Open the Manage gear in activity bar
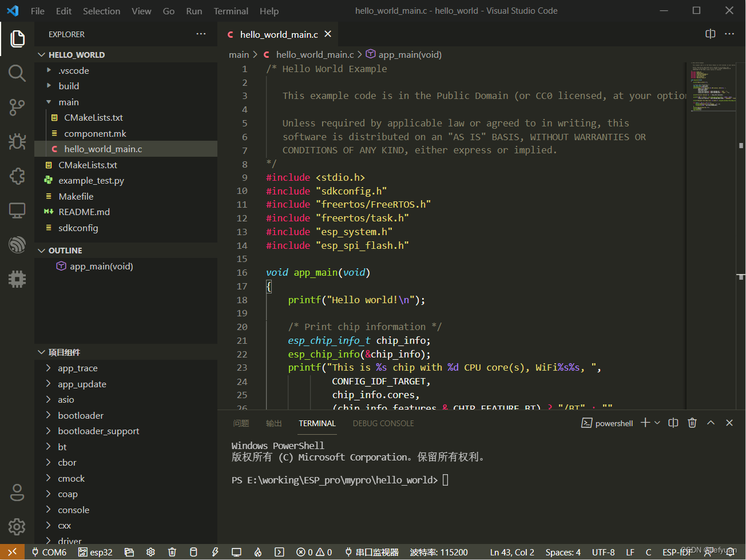Viewport: 746px width, 560px height. click(x=17, y=527)
